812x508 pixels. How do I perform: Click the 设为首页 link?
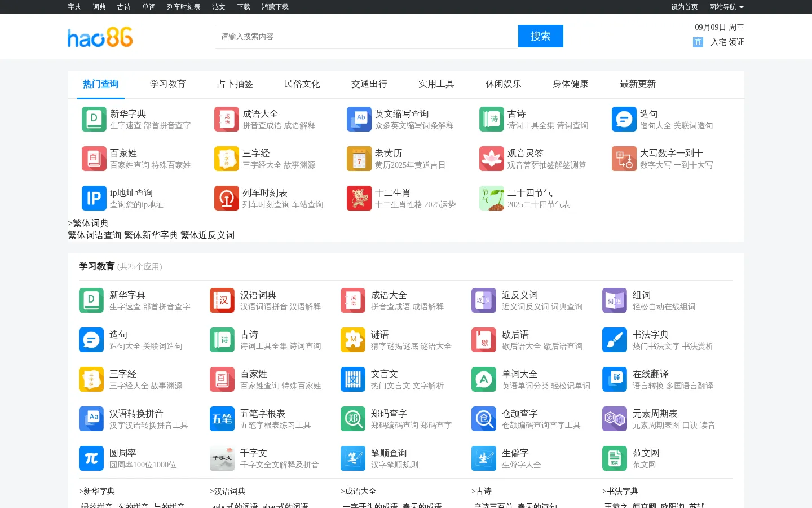[x=684, y=7]
